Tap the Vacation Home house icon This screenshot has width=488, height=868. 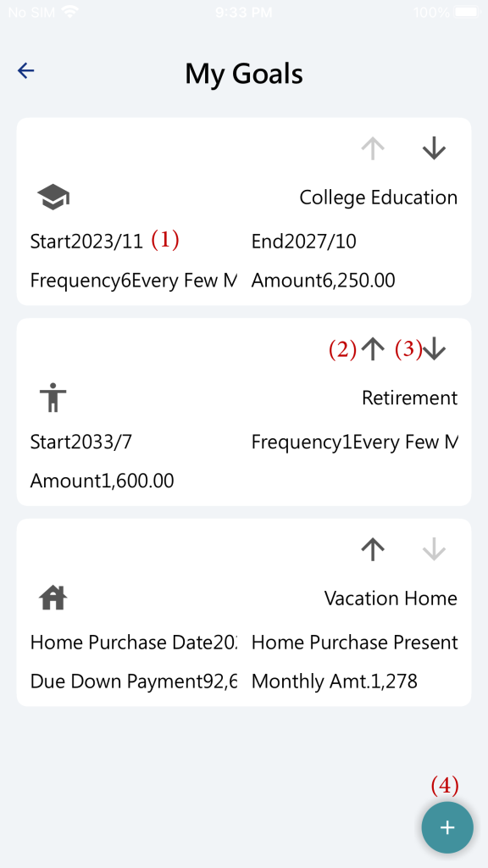click(x=53, y=598)
